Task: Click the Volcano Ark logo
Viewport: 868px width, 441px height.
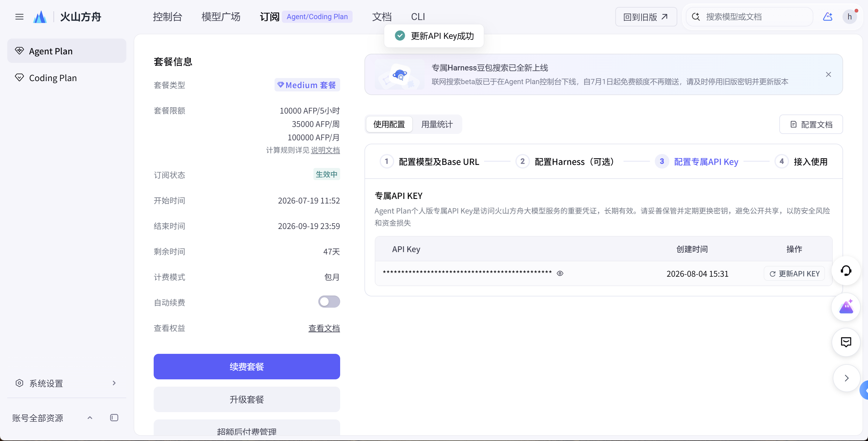Action: pos(40,17)
